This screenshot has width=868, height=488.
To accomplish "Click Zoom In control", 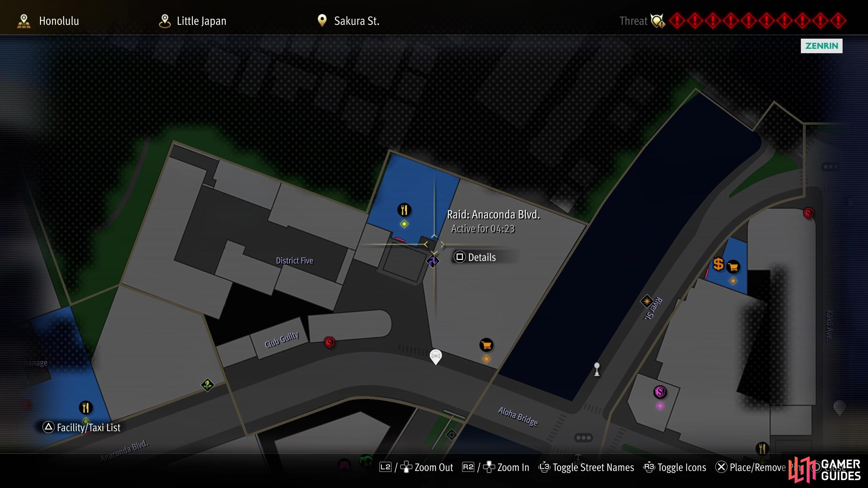I will (496, 467).
